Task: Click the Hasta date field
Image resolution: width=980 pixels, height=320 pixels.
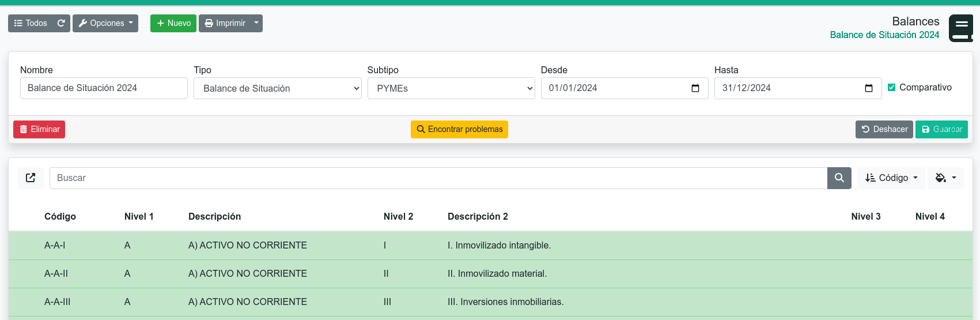Action: click(798, 88)
